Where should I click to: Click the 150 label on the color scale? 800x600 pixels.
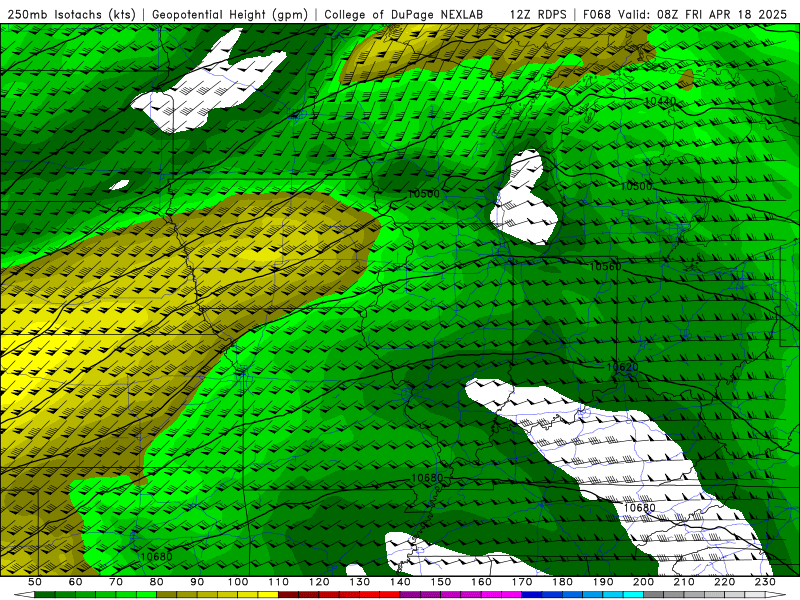pyautogui.click(x=441, y=582)
